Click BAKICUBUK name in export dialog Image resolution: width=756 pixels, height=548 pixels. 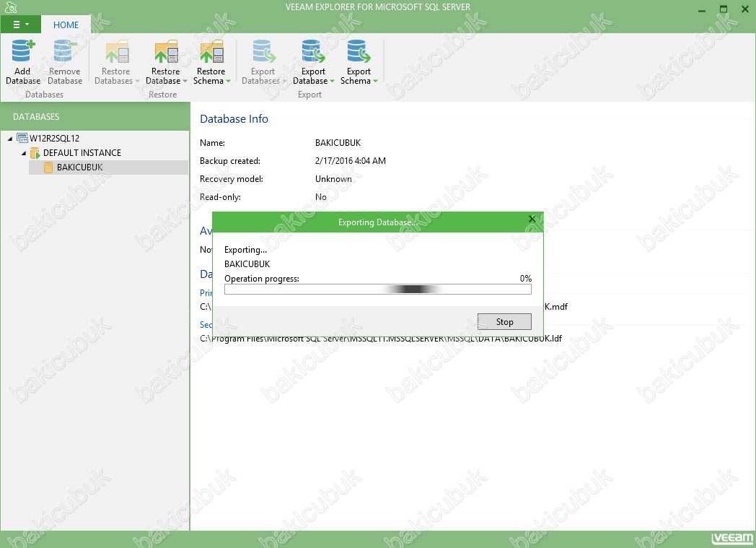click(247, 264)
